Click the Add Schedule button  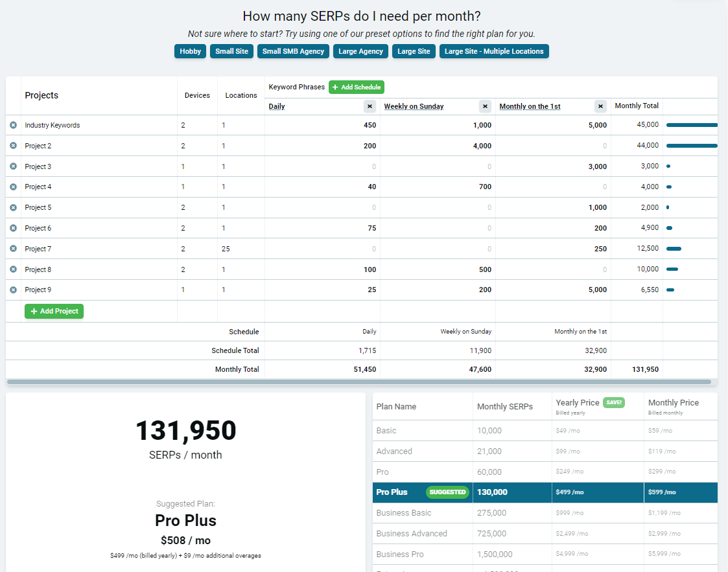[x=356, y=87]
